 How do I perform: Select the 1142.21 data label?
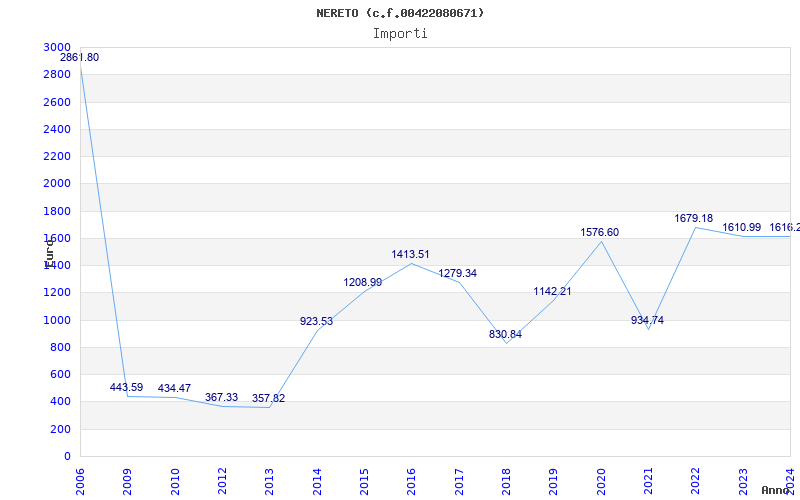pos(553,292)
